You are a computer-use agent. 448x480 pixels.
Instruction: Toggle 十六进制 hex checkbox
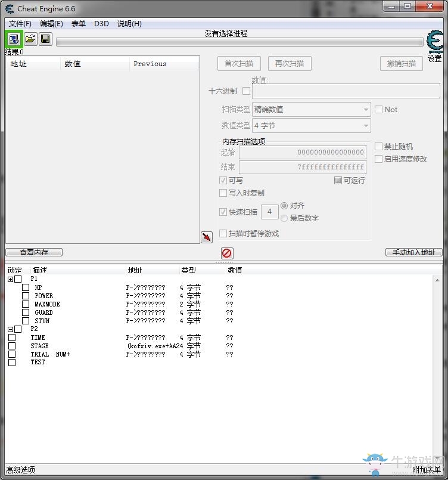click(246, 91)
